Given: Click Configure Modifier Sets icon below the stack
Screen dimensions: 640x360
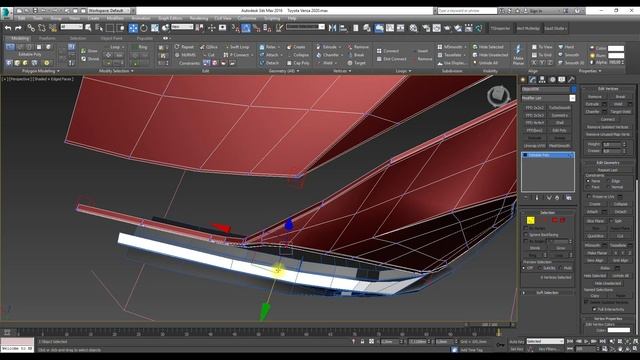Looking at the screenshot, I should pyautogui.click(x=569, y=198).
